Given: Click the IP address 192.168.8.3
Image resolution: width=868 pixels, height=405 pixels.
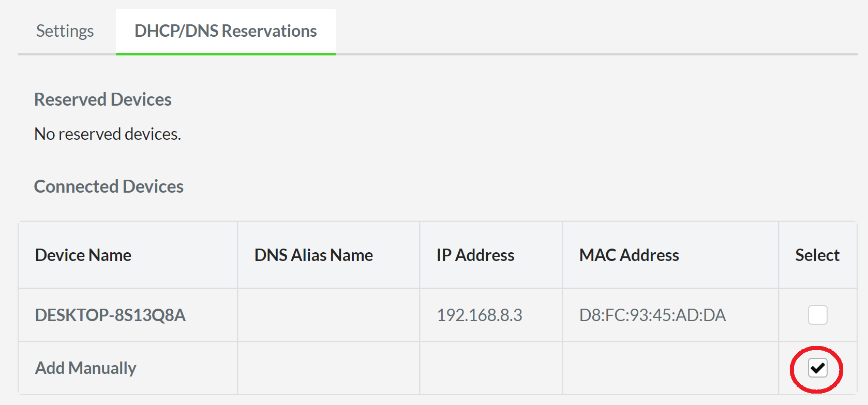Looking at the screenshot, I should click(480, 314).
